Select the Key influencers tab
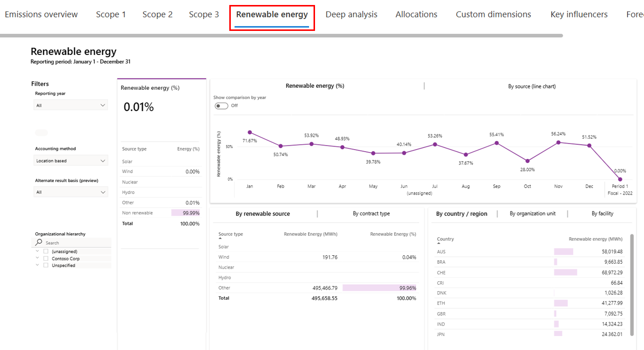This screenshot has height=350, width=644. pyautogui.click(x=579, y=14)
